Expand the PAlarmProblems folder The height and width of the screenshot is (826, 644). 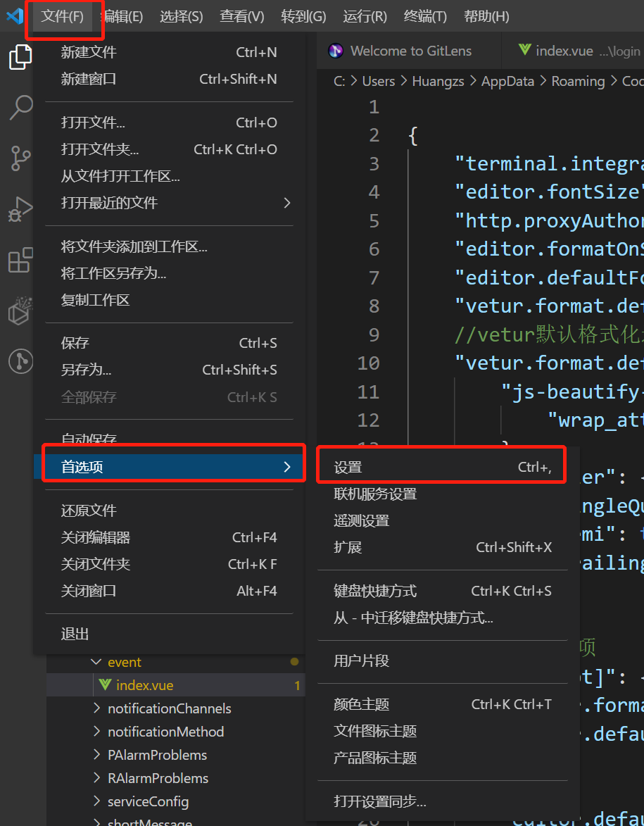point(175,755)
